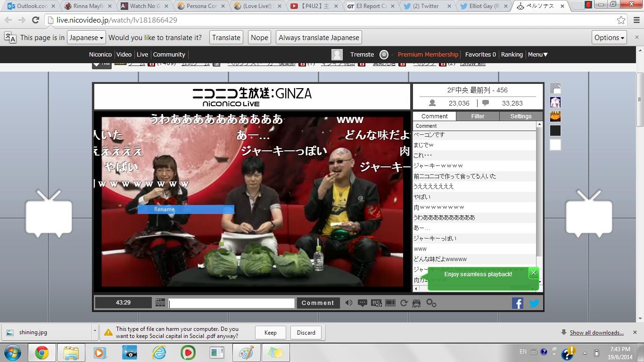This screenshot has width=644, height=362.
Task: Open Google Chrome from the taskbar
Action: [x=42, y=353]
